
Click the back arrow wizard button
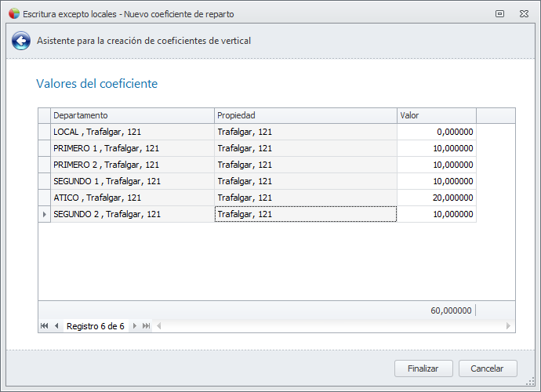click(20, 41)
